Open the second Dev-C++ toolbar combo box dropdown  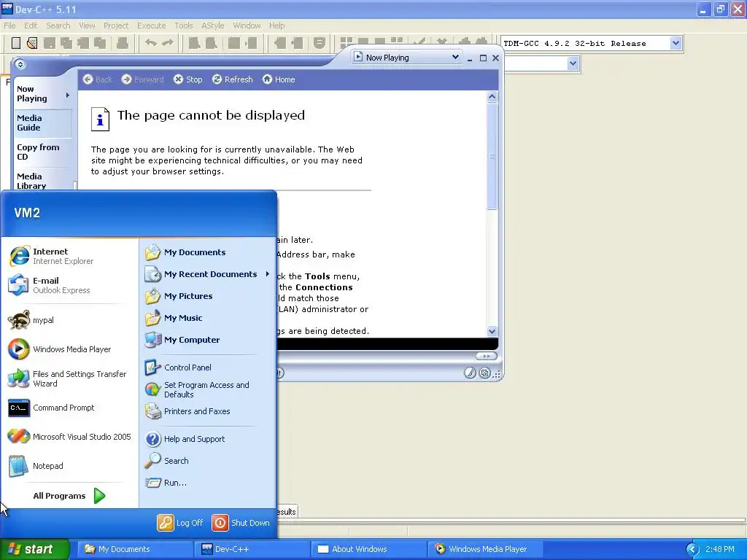(573, 63)
